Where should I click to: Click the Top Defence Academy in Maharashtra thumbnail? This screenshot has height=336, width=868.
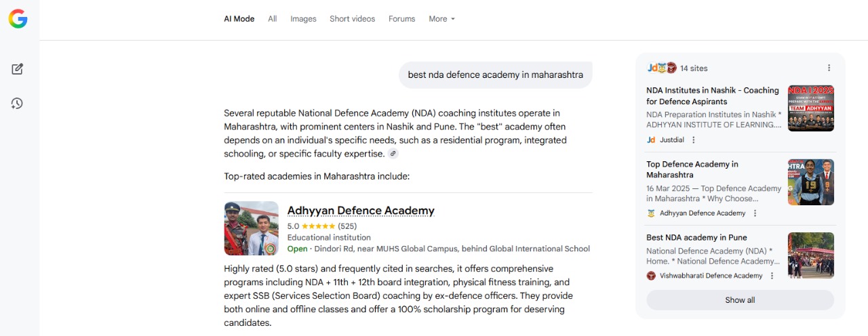[810, 182]
